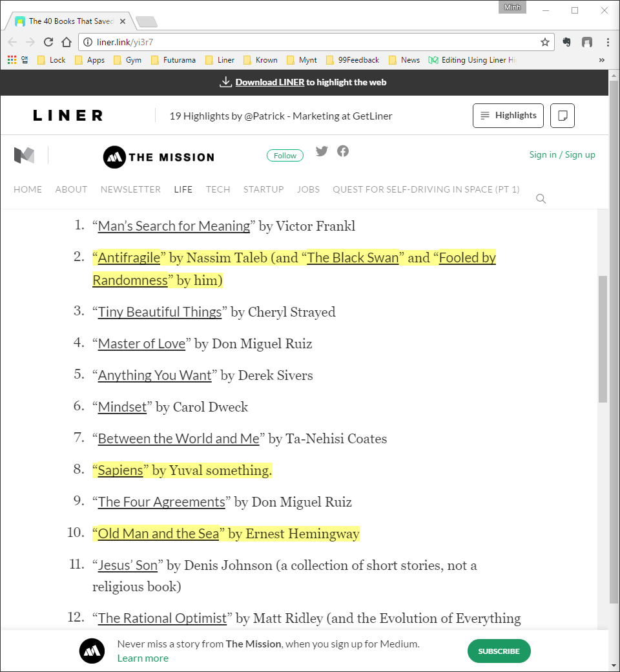Open the 'Anything You Want' link
This screenshot has height=672, width=620.
click(155, 375)
